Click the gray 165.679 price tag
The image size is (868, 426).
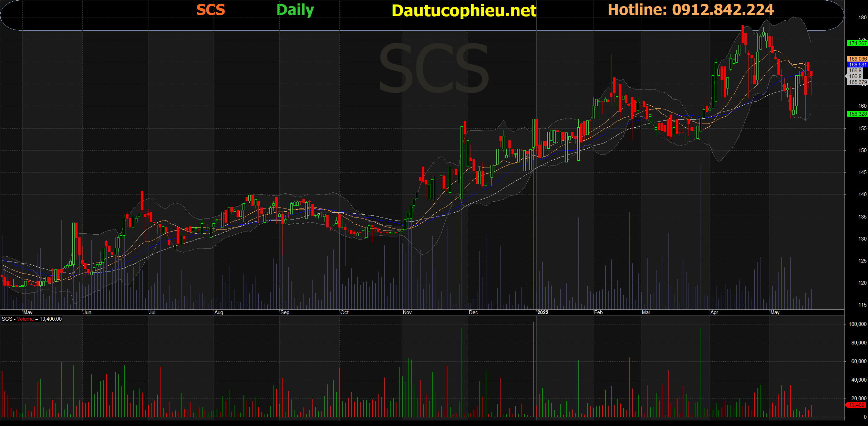pyautogui.click(x=857, y=82)
